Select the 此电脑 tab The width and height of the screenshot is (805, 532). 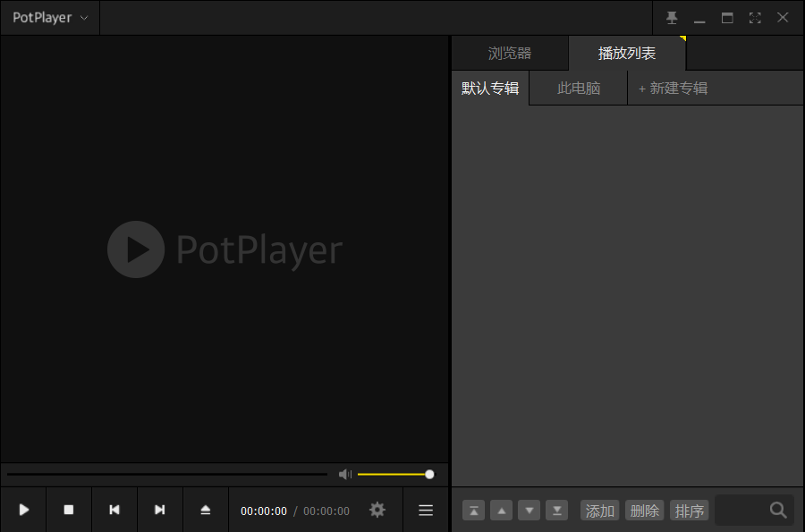(x=577, y=88)
